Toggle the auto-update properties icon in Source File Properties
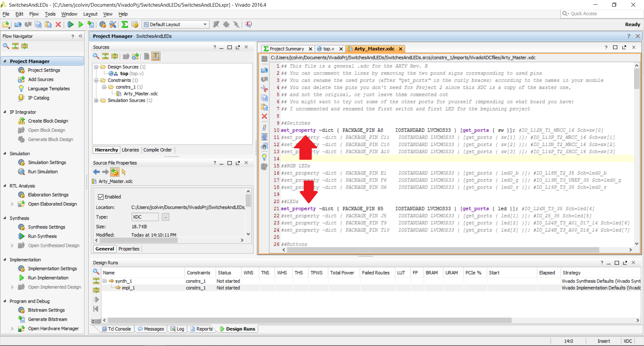 coord(115,172)
